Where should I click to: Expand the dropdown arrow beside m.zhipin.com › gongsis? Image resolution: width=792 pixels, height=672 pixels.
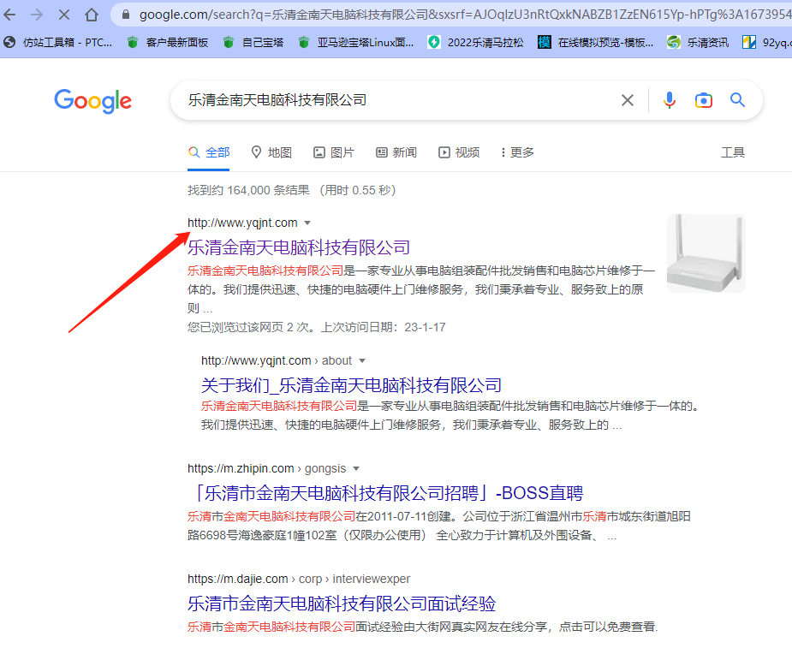click(x=356, y=468)
